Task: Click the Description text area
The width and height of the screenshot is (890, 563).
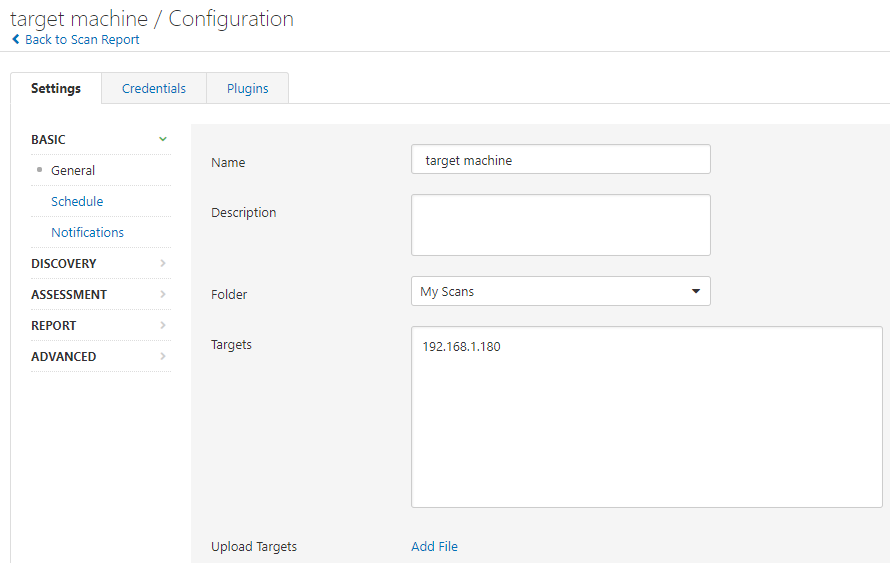Action: coord(560,225)
